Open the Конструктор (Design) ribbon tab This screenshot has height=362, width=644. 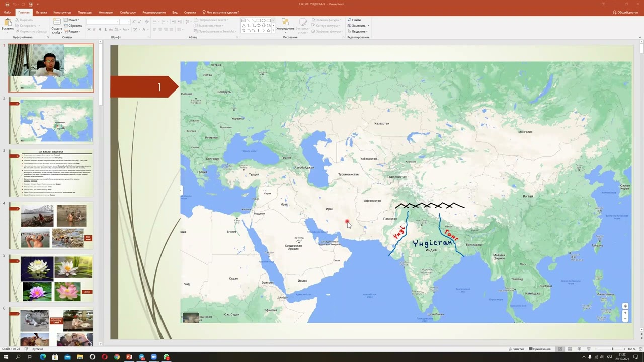tap(62, 12)
